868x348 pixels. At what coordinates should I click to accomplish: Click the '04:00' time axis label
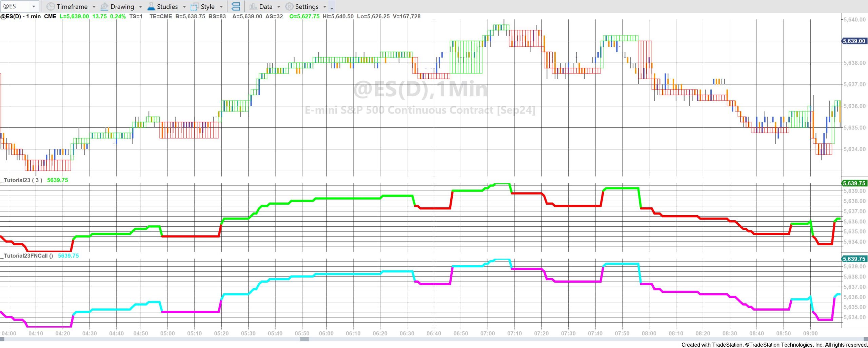pyautogui.click(x=9, y=333)
